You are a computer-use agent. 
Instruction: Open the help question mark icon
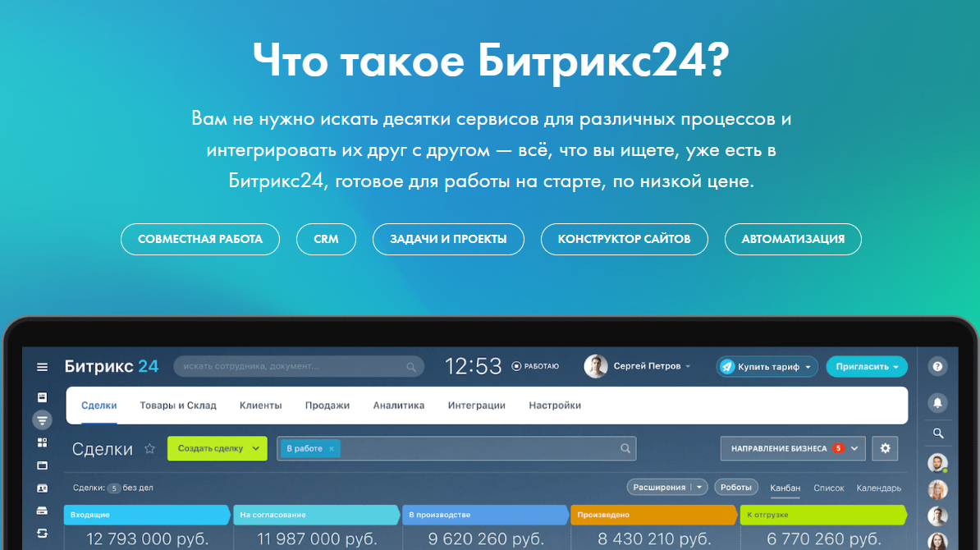[936, 366]
